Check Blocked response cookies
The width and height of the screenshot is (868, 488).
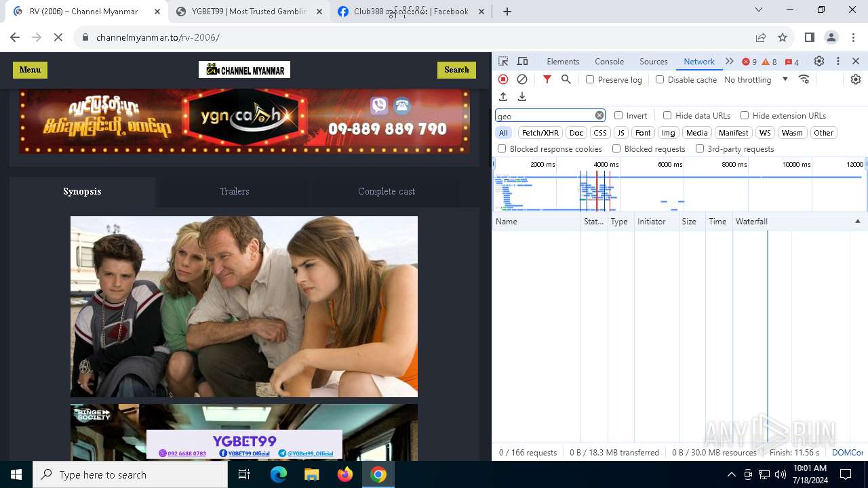pos(502,148)
